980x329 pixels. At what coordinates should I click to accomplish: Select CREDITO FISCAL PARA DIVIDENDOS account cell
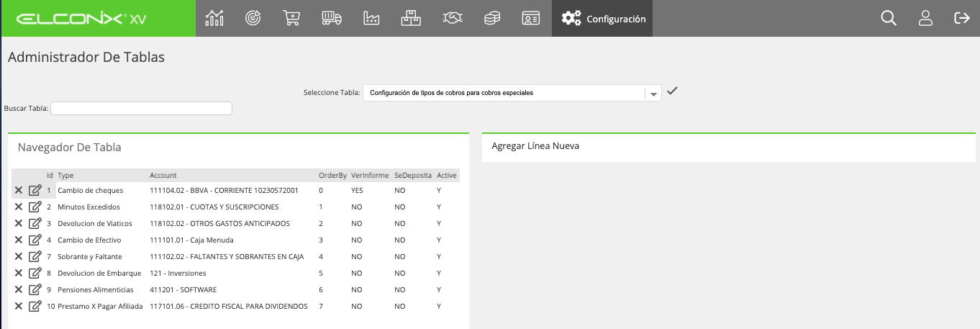coord(229,306)
